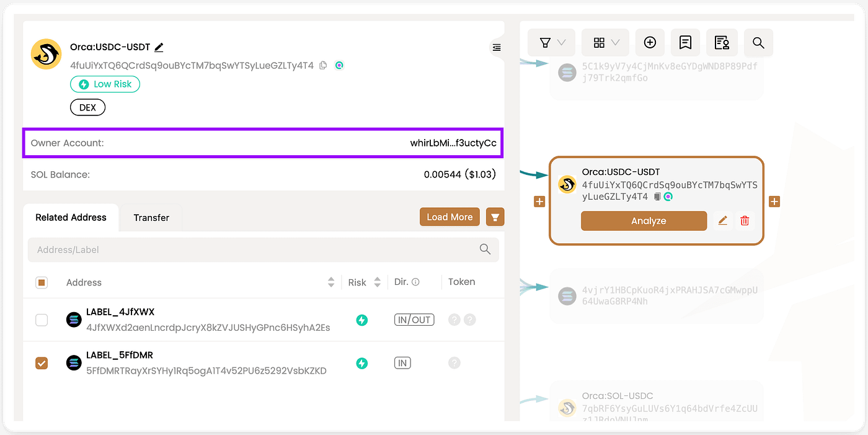Focus the Address/Label search field

263,249
